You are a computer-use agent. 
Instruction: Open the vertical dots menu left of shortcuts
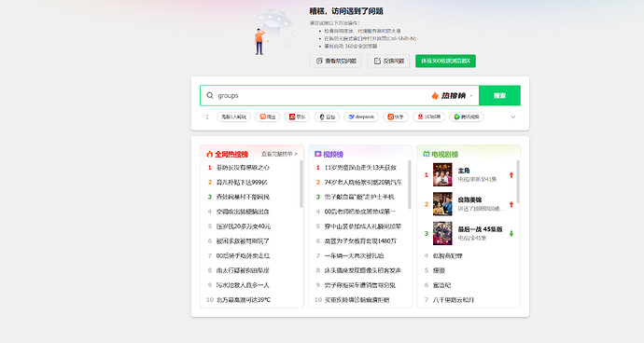(207, 117)
